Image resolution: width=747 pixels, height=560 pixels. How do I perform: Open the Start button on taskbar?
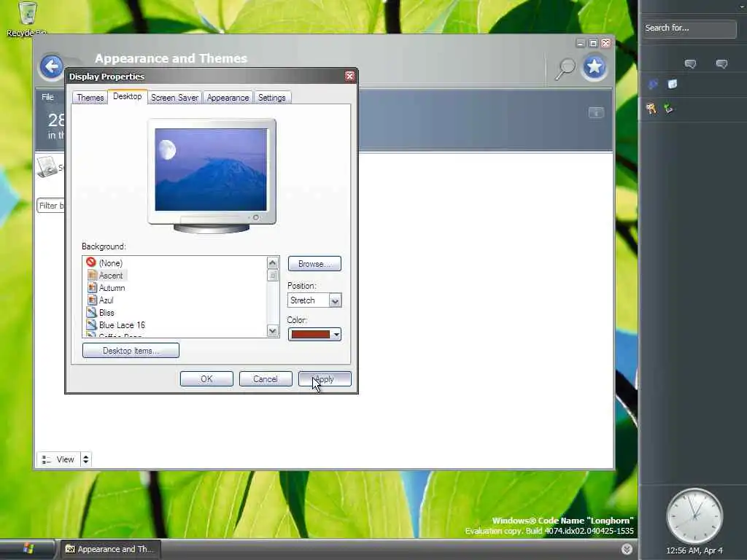(28, 549)
